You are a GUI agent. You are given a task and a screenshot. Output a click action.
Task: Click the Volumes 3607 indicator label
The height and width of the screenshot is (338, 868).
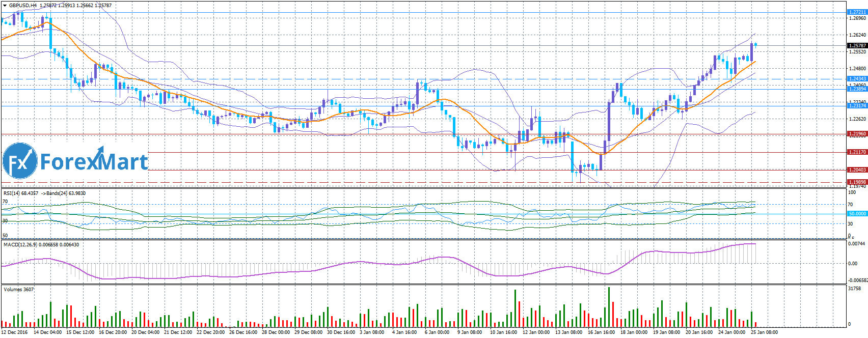(x=19, y=290)
